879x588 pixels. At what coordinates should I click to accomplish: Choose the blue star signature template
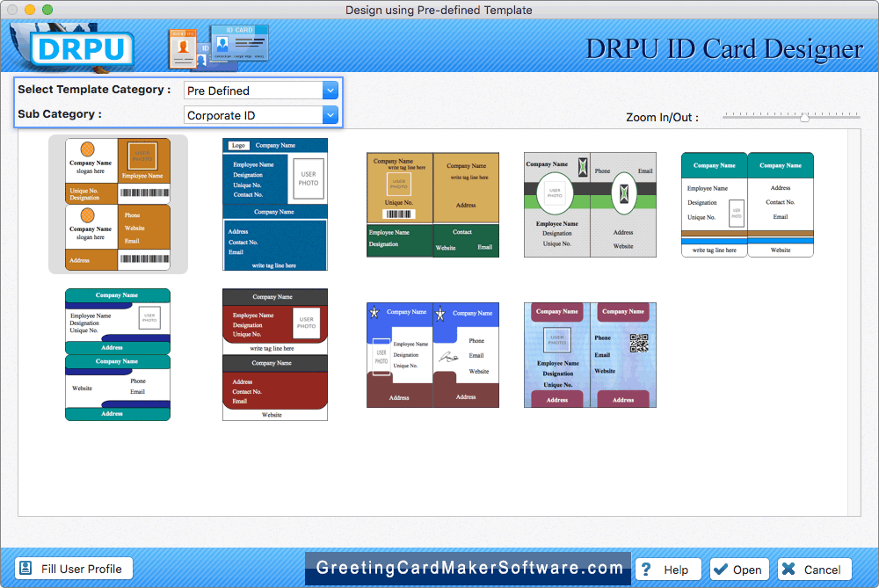tap(432, 355)
